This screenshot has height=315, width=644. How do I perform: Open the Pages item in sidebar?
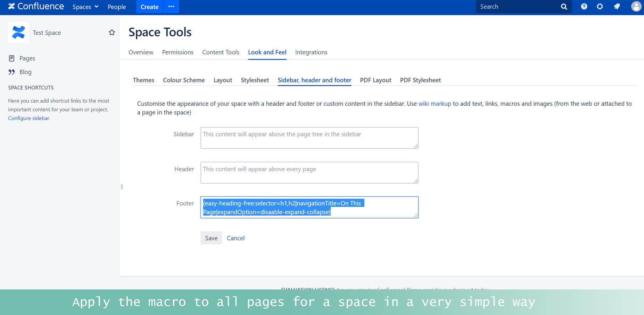click(27, 58)
